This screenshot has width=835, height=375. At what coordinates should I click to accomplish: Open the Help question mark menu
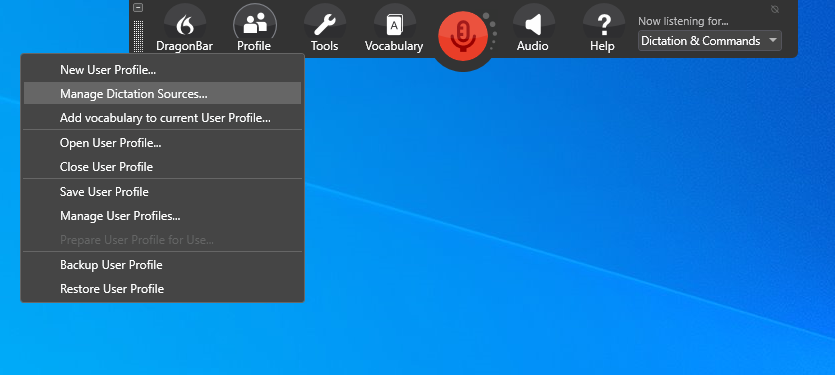coord(603,25)
